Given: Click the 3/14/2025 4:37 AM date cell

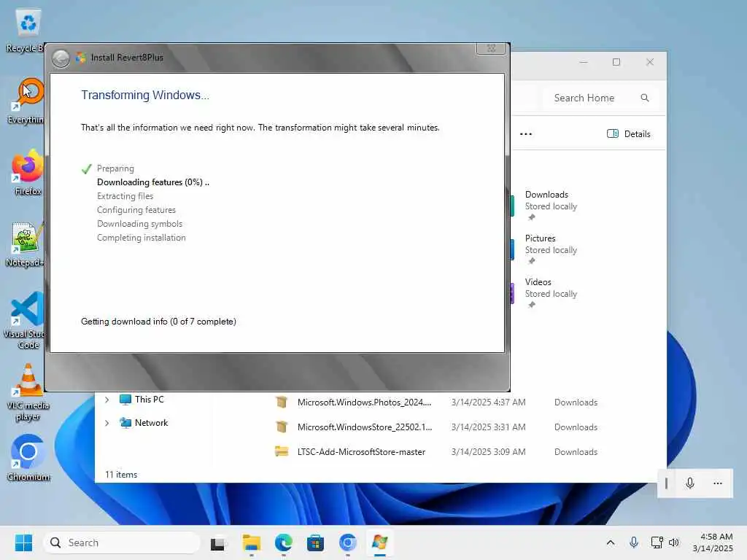Looking at the screenshot, I should tap(488, 402).
